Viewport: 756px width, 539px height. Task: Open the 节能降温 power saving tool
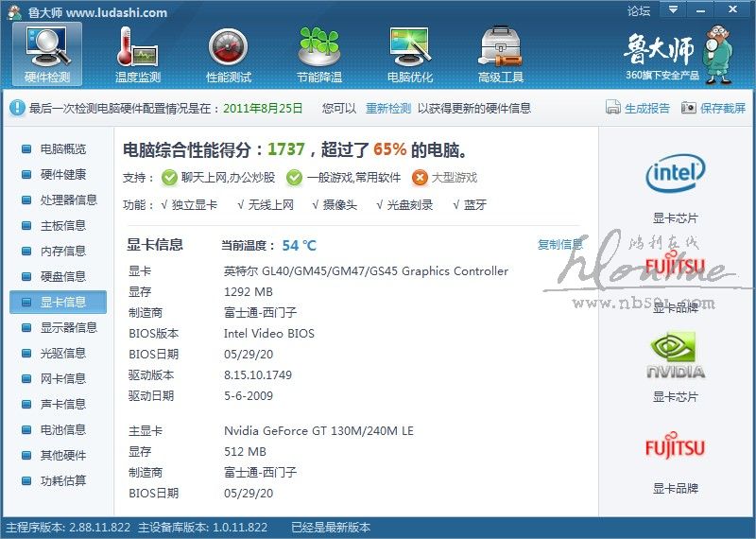[x=319, y=54]
